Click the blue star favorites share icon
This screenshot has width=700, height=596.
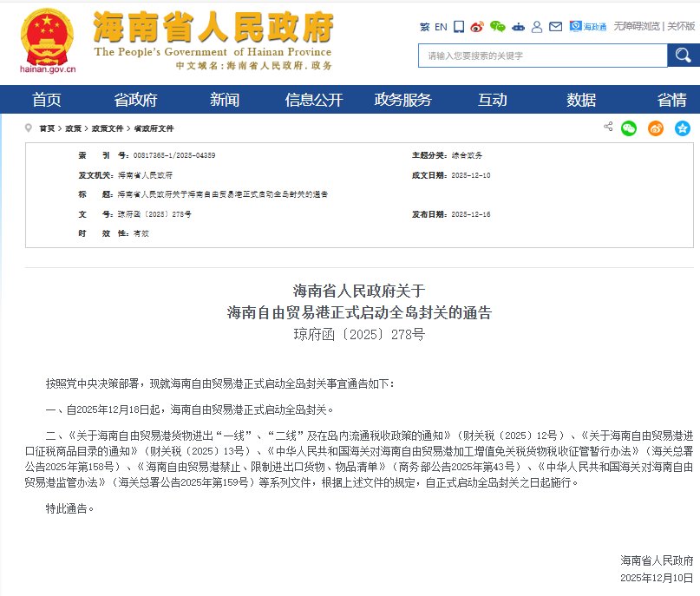(682, 128)
